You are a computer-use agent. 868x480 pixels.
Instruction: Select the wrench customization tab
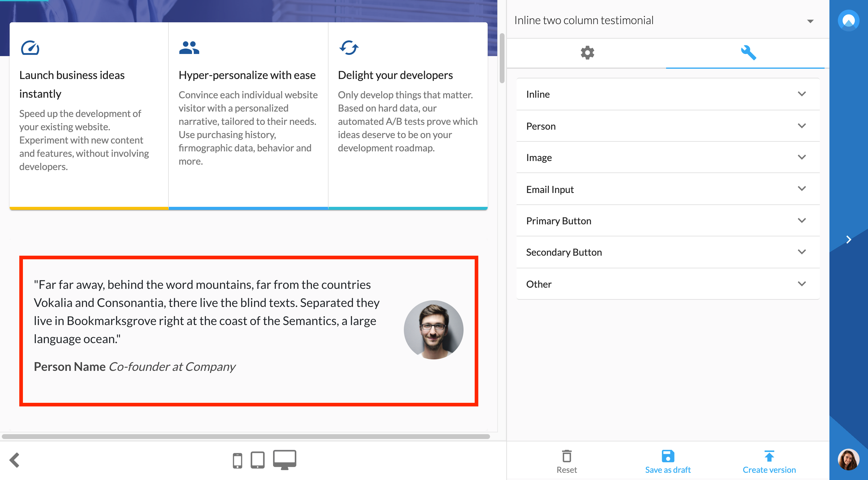coord(748,52)
